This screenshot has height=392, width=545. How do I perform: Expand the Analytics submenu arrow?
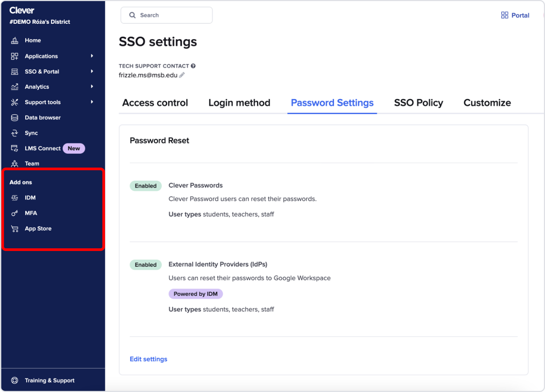coord(92,87)
